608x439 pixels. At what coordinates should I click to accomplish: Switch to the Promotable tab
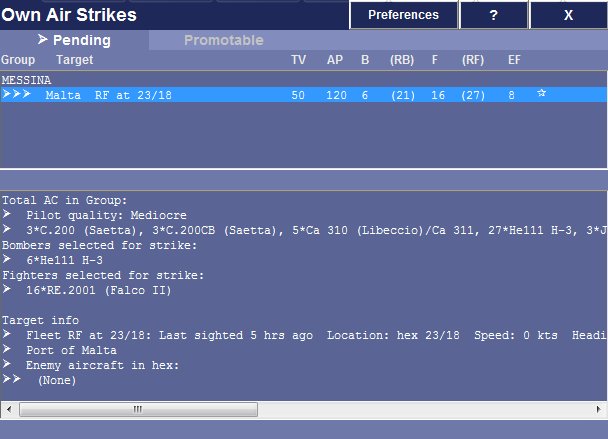pos(223,40)
